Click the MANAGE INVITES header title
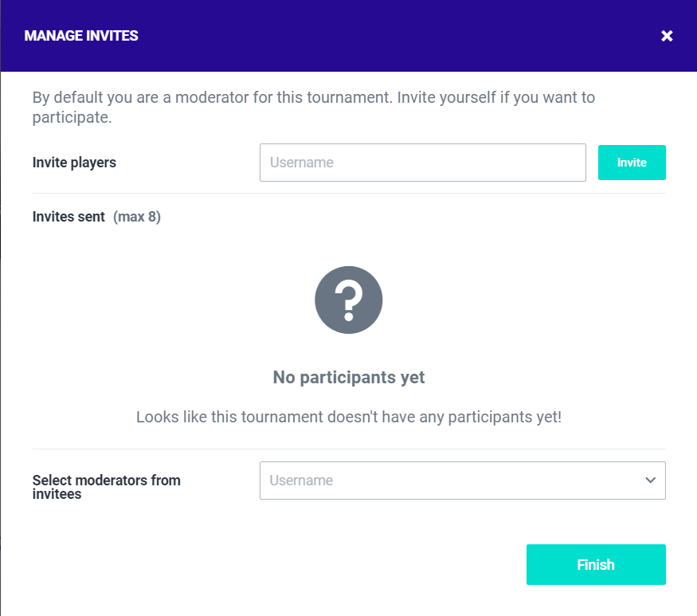Viewport: 697px width, 616px height. click(81, 36)
